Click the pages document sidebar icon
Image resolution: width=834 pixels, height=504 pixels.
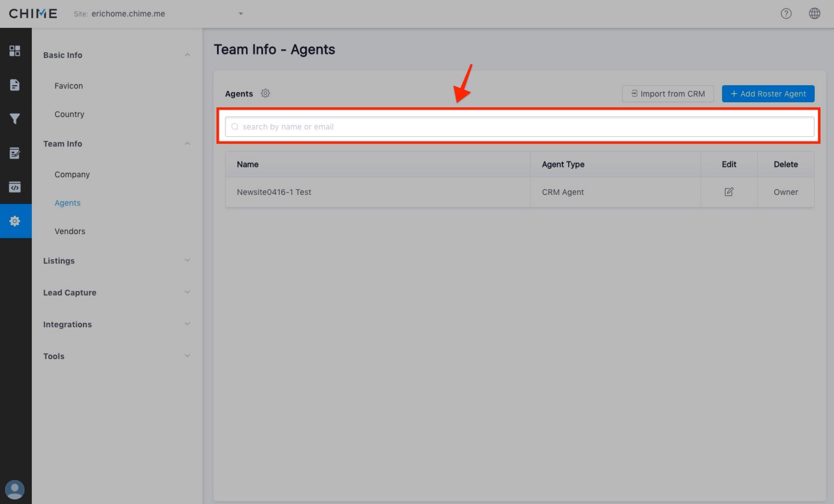pos(15,85)
